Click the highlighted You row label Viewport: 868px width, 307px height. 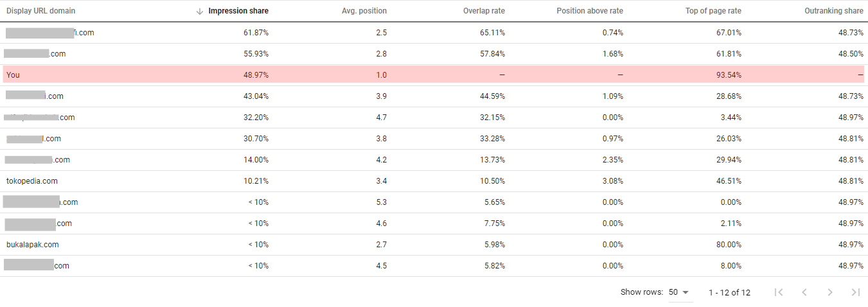(13, 75)
